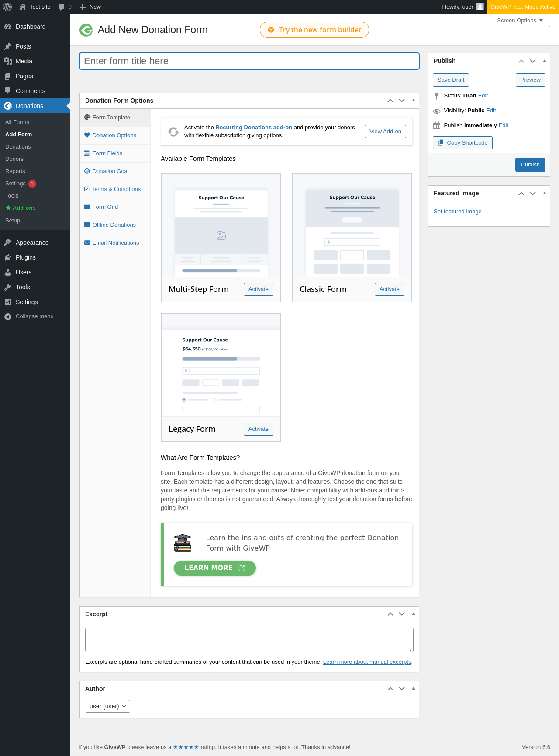Open the Screen Options dropdown
559x756 pixels.
pos(520,21)
